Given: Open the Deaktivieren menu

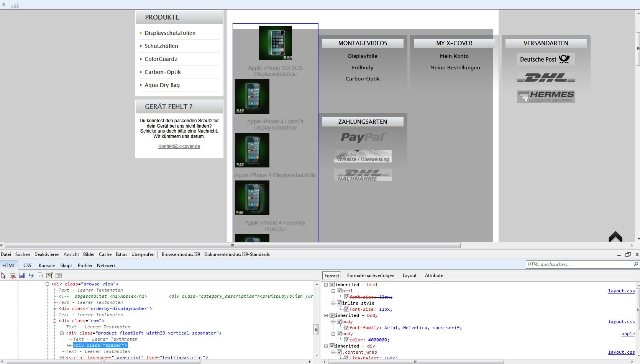Looking at the screenshot, I should 47,254.
